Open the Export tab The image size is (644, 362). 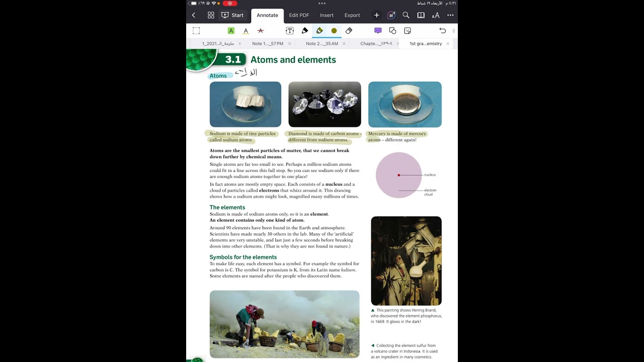352,15
